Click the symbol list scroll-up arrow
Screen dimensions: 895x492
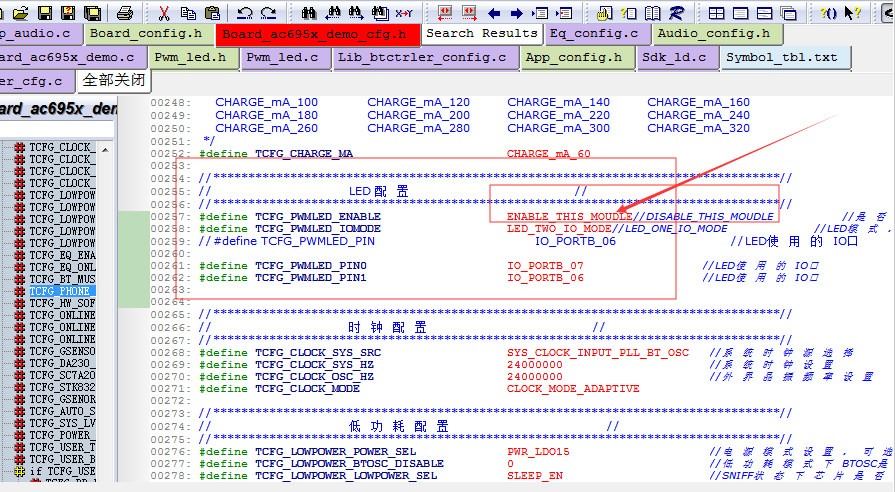coord(106,150)
